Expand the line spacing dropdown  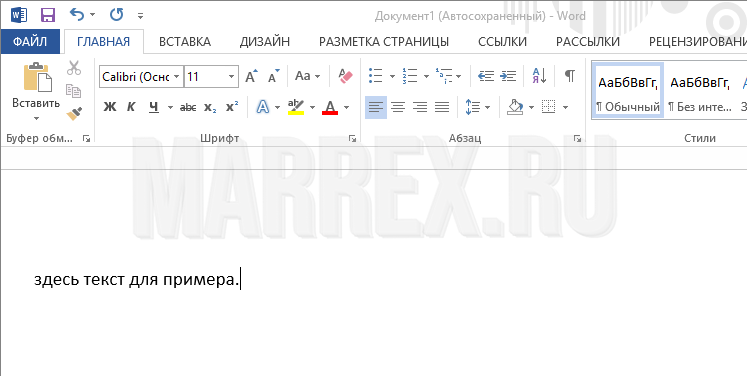[487, 107]
